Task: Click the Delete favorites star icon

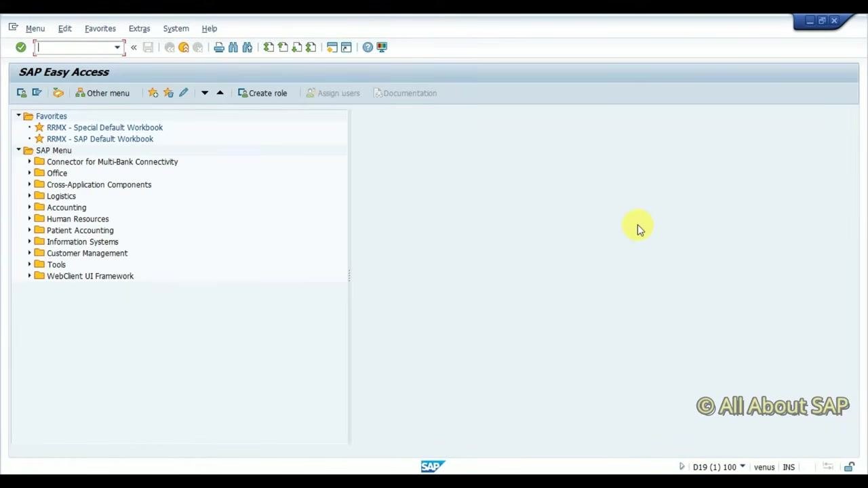Action: (168, 93)
